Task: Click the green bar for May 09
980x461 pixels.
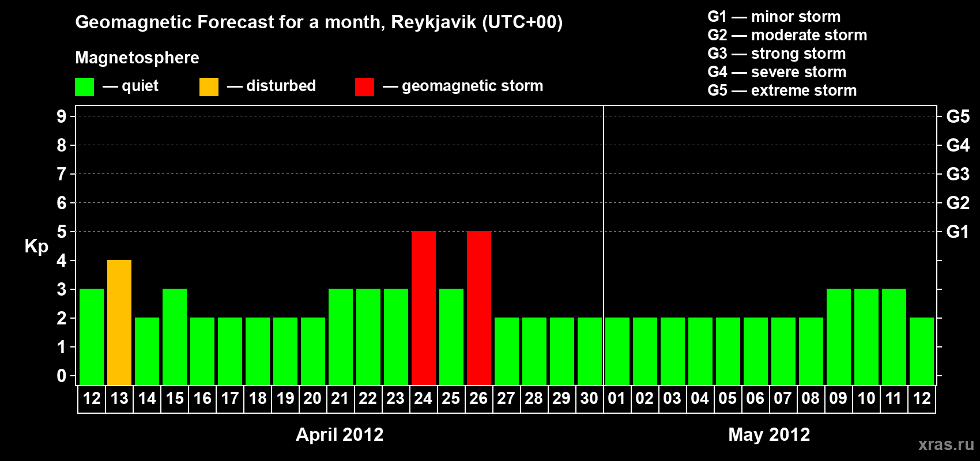Action: (839, 337)
